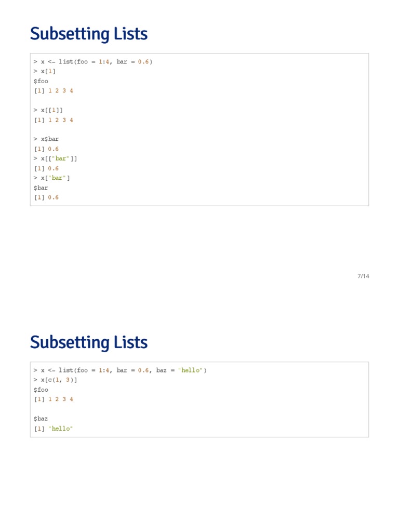Click "$foo" output in the second code block
Screen dimensions: 399x532
41,390
